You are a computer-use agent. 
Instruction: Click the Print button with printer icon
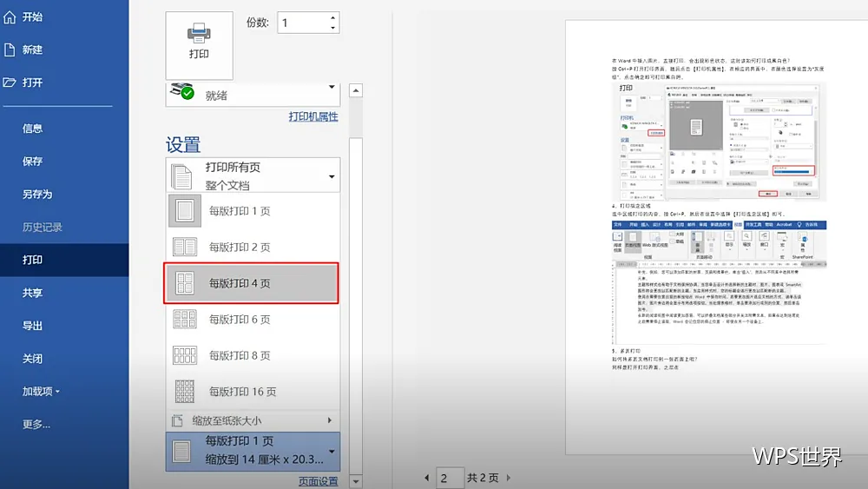[200, 45]
